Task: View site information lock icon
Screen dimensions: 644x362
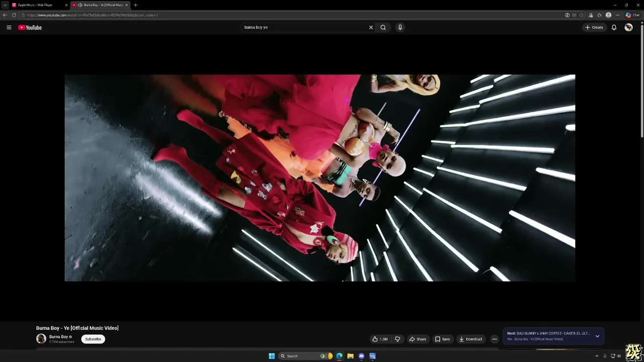Action: (23, 15)
